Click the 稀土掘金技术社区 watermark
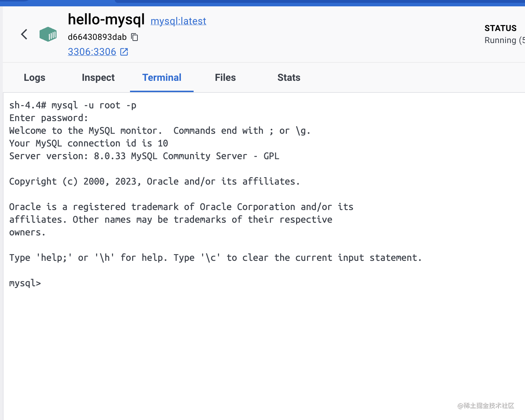This screenshot has width=525, height=420. pos(486,406)
